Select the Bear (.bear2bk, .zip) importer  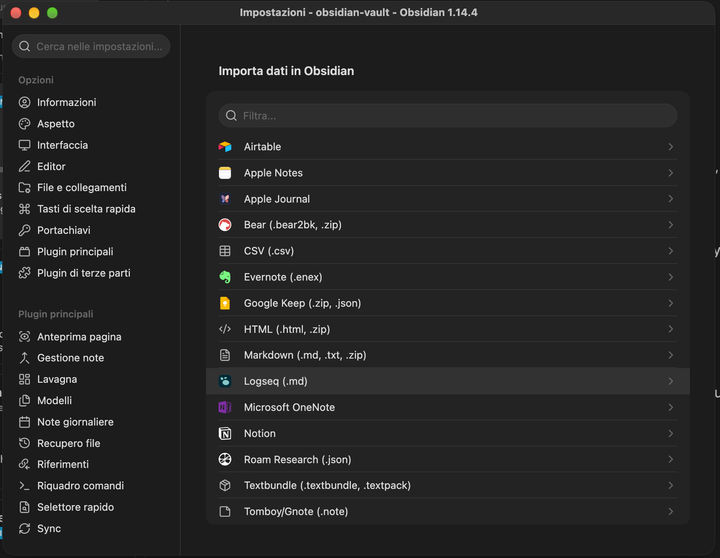pos(448,225)
